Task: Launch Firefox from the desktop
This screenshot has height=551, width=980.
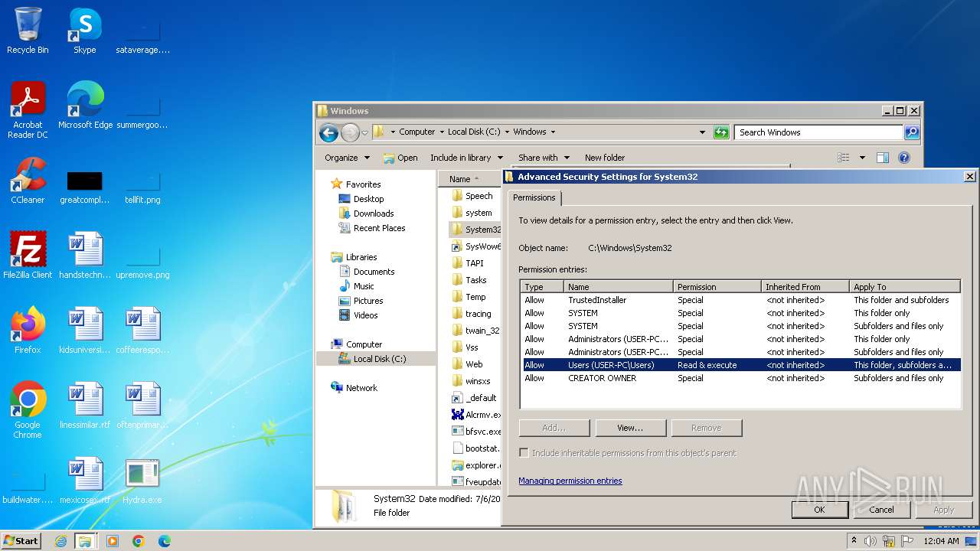Action: [28, 331]
